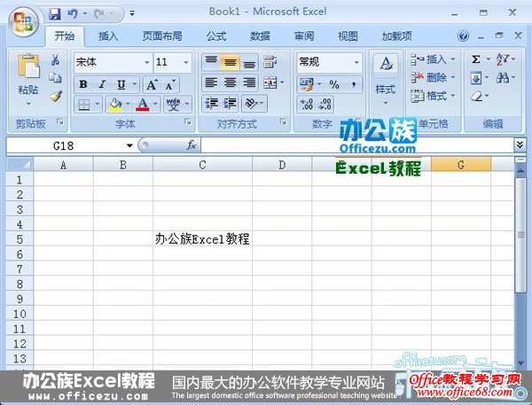Apply comma style number format
532x405 pixels.
[x=353, y=84]
